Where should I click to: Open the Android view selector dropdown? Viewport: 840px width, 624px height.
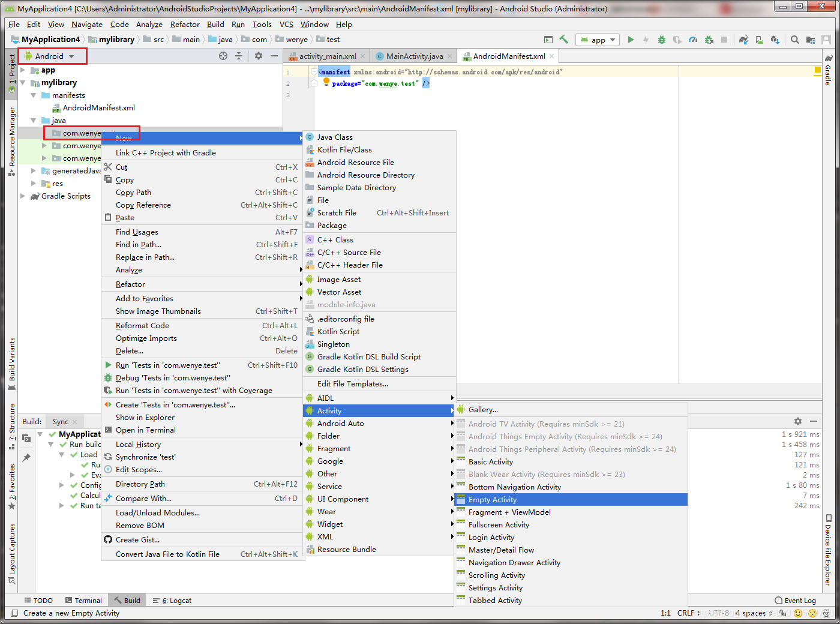point(52,56)
